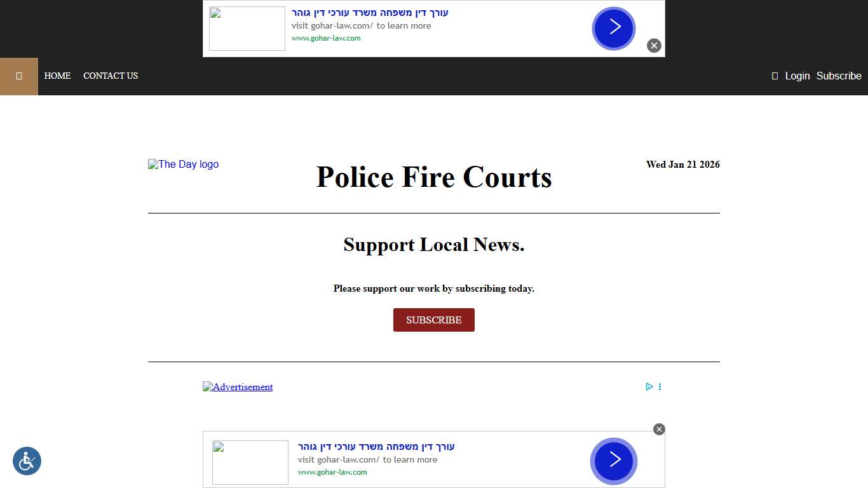Click the Hebrew headline in the top ad
The width and height of the screenshot is (868, 488).
[x=369, y=12]
